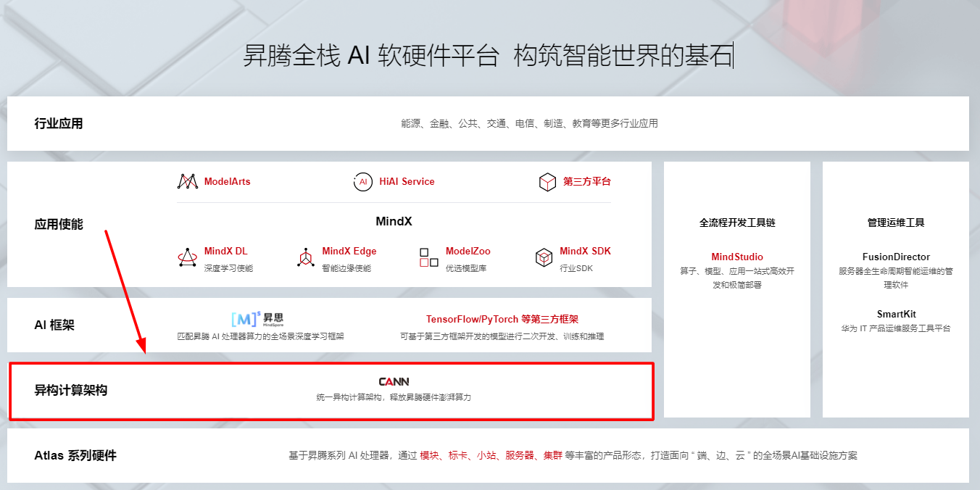
Task: Click the 华为 IT 产品运维服务工具平台 text
Action: 896,328
